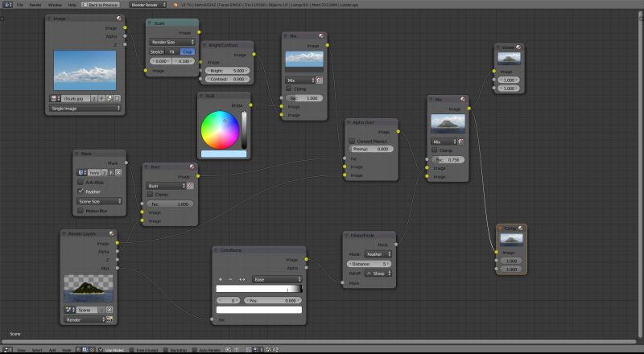Click the RGB node color wheel
Screen dimensions: 644x354
pos(220,130)
